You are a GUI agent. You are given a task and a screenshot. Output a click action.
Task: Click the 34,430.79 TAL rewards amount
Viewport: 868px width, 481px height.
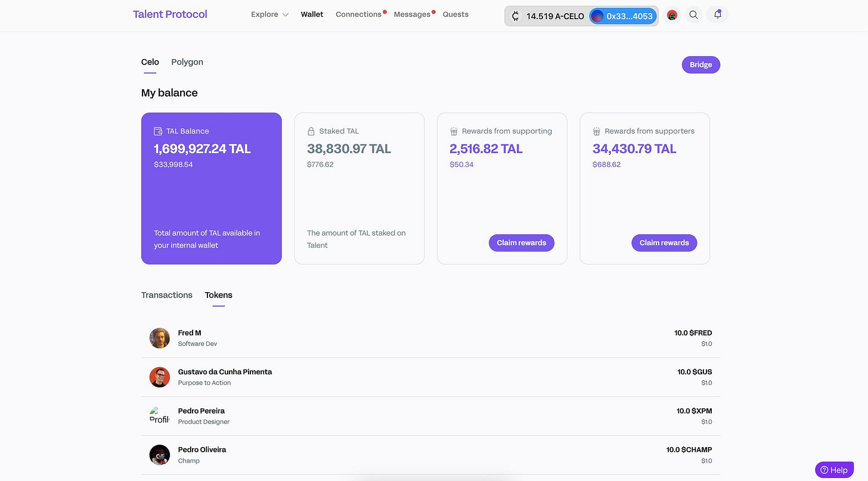pos(634,149)
